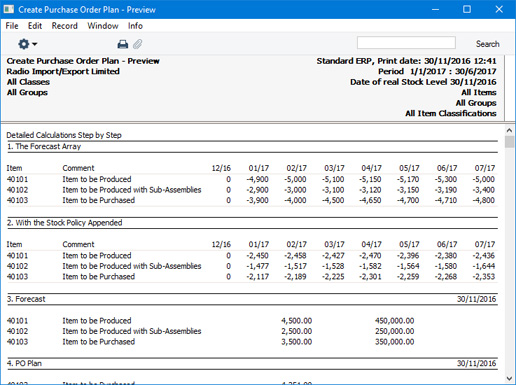Click the scrollbar up arrow
Viewport: 516px width, 385px height.
pos(509,130)
